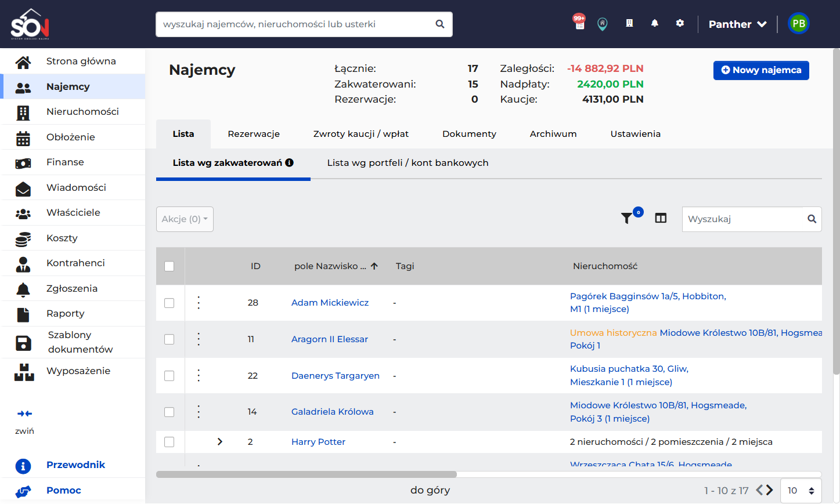Tick the checkbox for Daenerys Targaryen
This screenshot has height=504, width=840.
click(170, 376)
